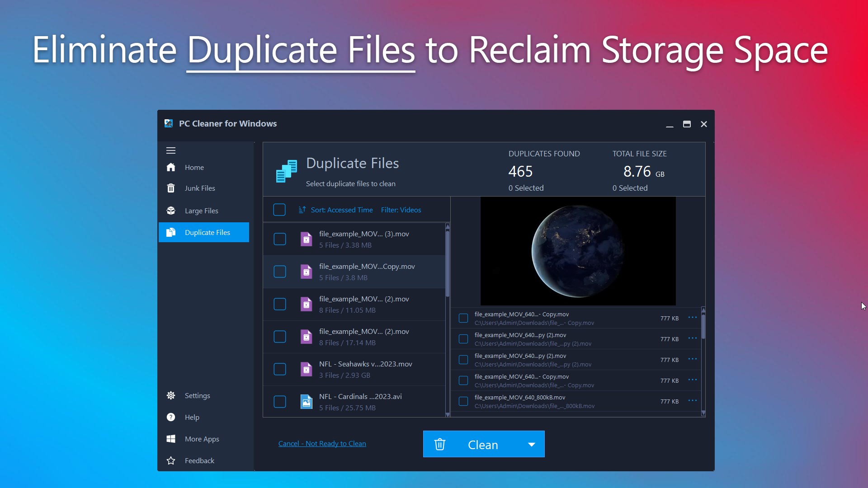Toggle the select-all checkbox beside Sort

pos(279,210)
